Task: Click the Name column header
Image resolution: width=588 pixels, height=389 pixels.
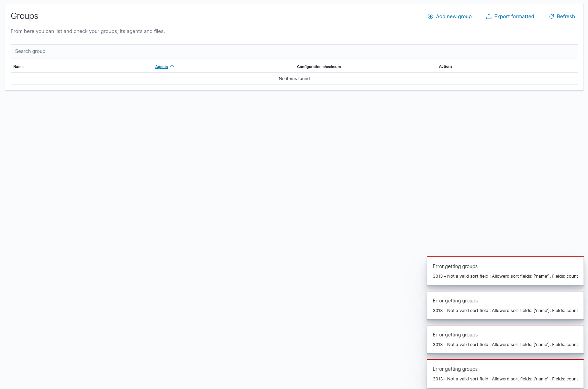Action: click(x=18, y=67)
